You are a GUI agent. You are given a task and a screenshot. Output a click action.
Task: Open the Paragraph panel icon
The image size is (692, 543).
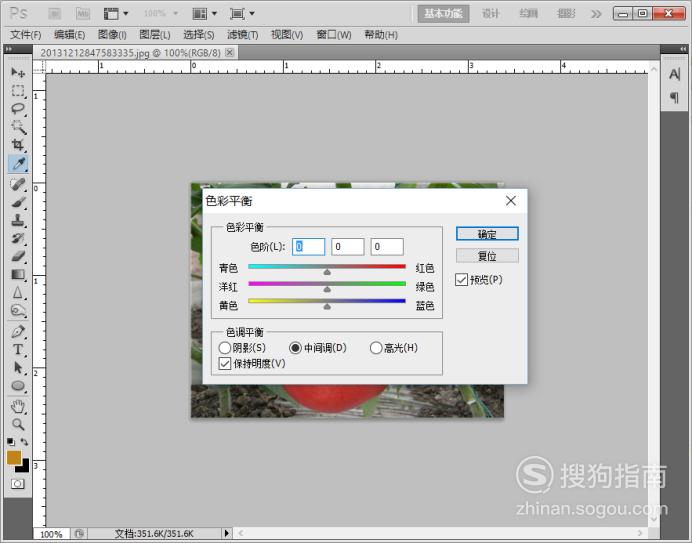tap(674, 97)
